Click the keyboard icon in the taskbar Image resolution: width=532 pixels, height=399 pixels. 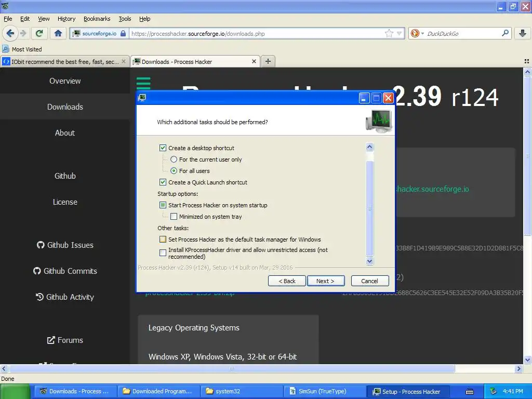[x=470, y=392]
